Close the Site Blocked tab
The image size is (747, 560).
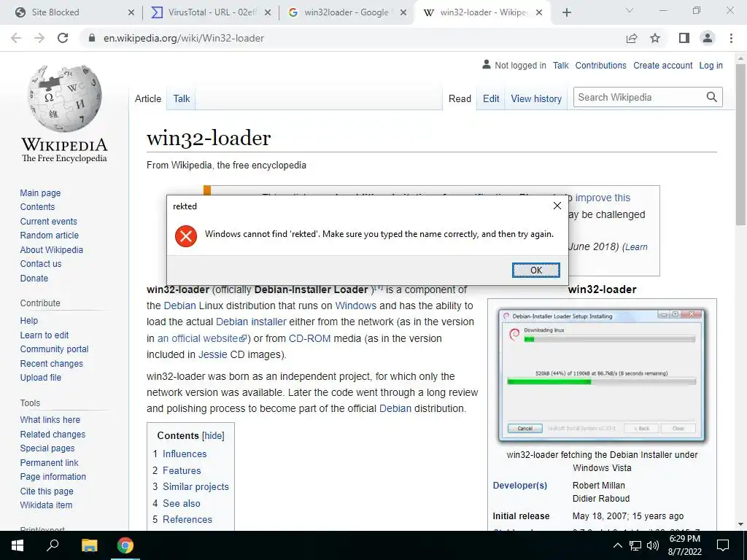click(x=131, y=12)
